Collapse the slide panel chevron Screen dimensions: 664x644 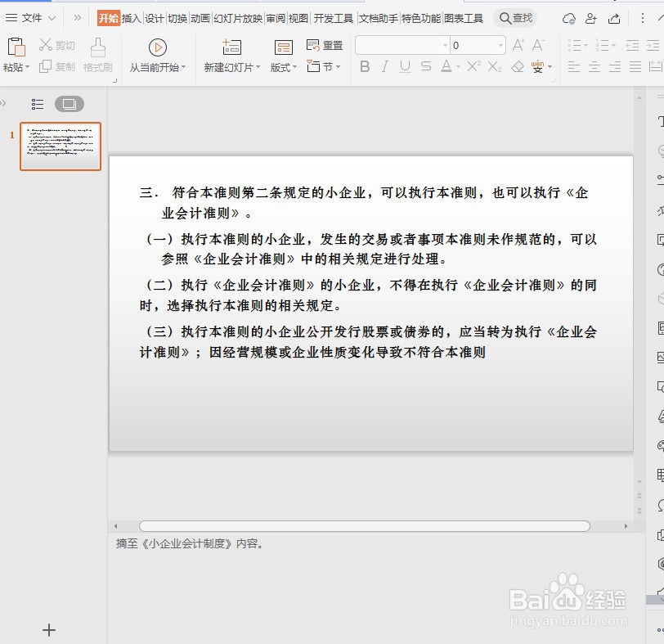[x=3, y=103]
